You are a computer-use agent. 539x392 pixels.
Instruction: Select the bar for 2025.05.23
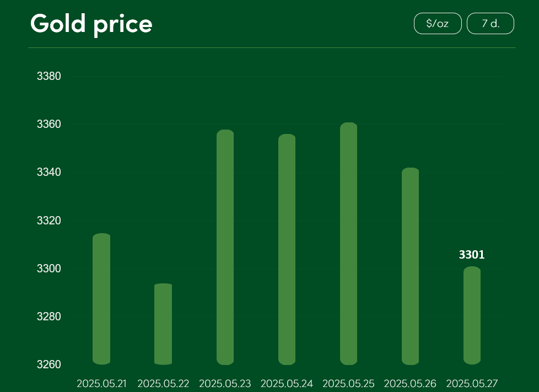pos(225,247)
